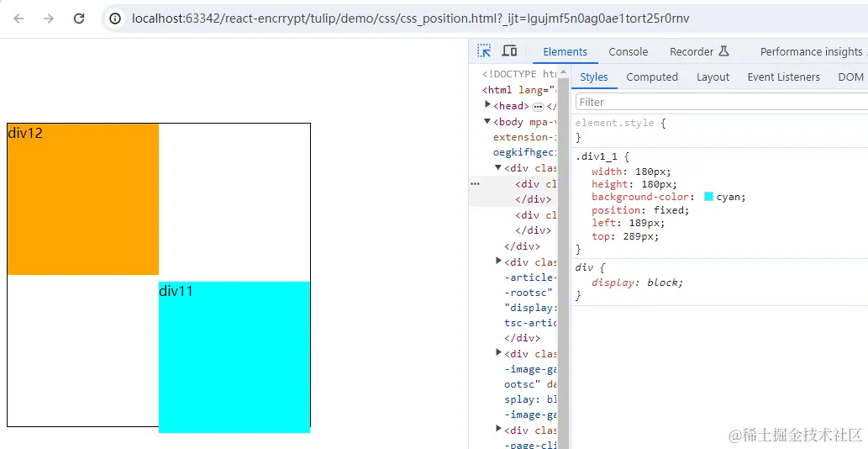This screenshot has height=449, width=868.
Task: Open site information icon in address bar
Action: pyautogui.click(x=115, y=18)
